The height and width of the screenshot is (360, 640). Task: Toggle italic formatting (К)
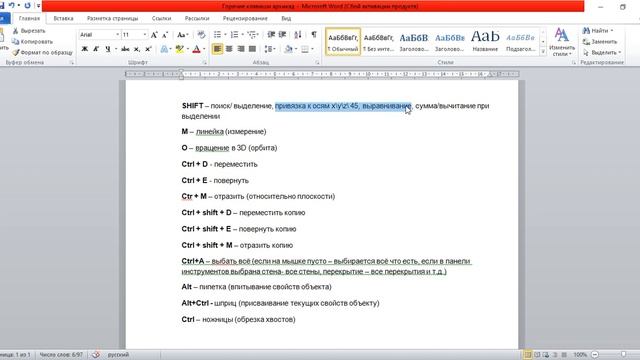96,49
